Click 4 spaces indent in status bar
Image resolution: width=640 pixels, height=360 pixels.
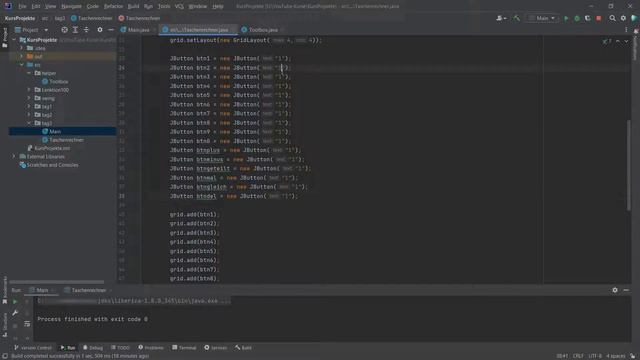coord(616,356)
